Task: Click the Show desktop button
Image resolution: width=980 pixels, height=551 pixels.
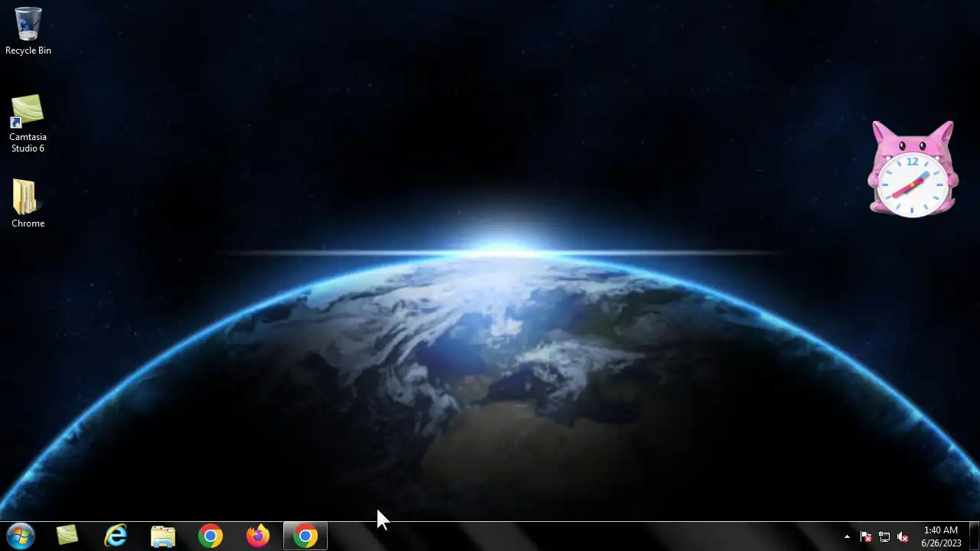Action: click(975, 536)
